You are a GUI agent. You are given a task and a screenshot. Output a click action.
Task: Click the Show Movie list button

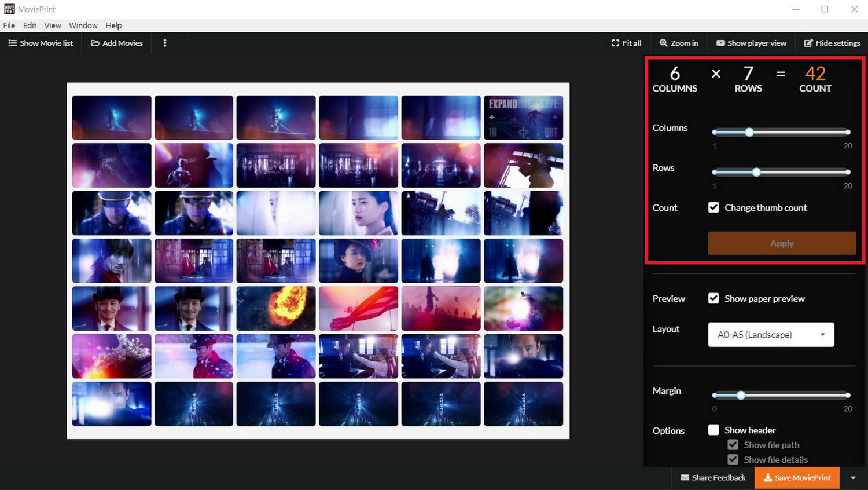pos(41,43)
